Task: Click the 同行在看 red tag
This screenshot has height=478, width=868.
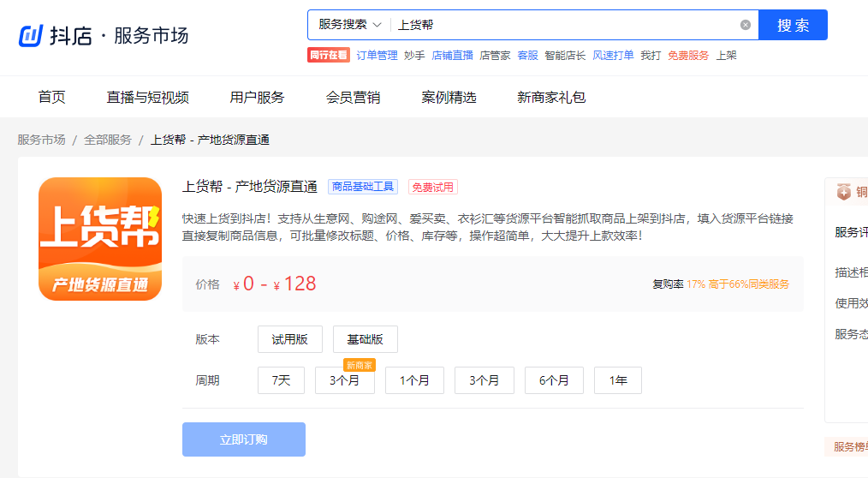Action: [328, 56]
